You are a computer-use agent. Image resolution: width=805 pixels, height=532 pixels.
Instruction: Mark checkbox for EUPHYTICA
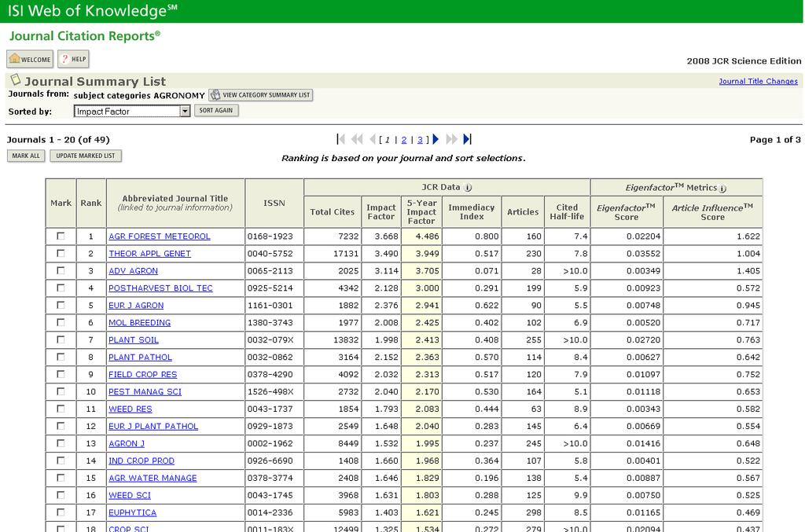[x=61, y=512]
